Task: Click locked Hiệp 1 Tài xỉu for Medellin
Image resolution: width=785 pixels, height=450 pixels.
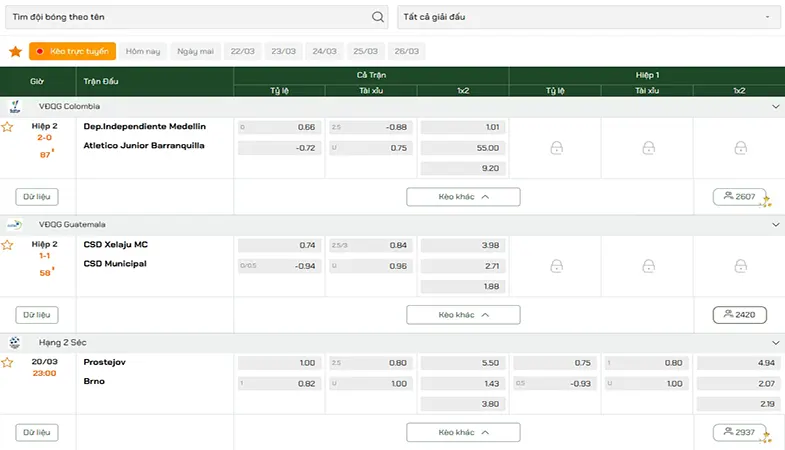Action: tap(648, 148)
